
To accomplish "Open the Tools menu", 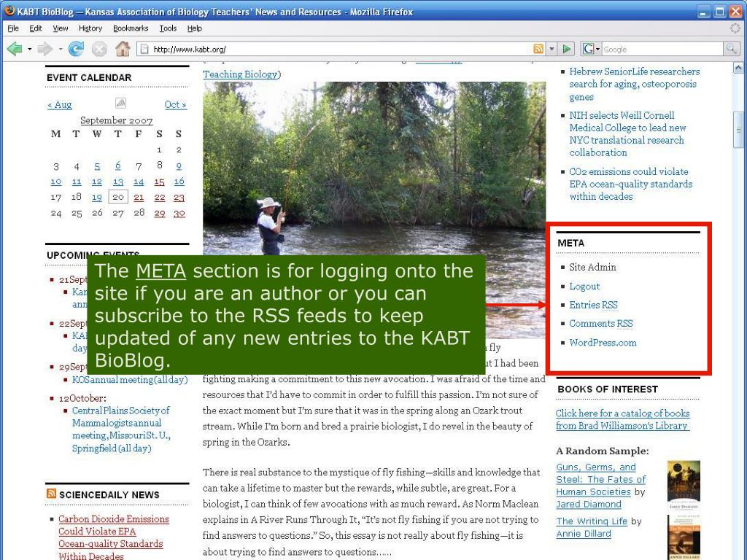I will click(x=168, y=28).
